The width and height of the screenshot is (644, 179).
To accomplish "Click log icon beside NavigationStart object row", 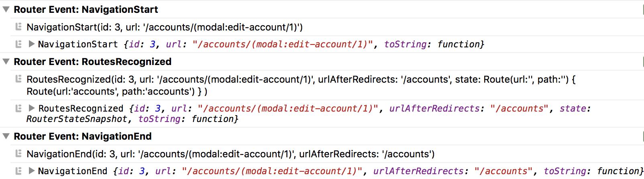I will pos(18,44).
